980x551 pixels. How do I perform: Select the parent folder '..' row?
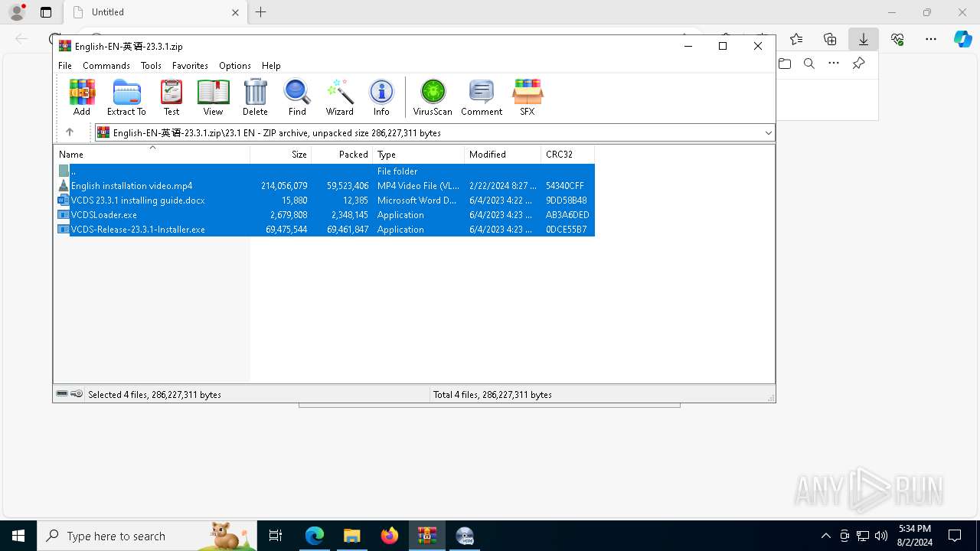tap(325, 171)
